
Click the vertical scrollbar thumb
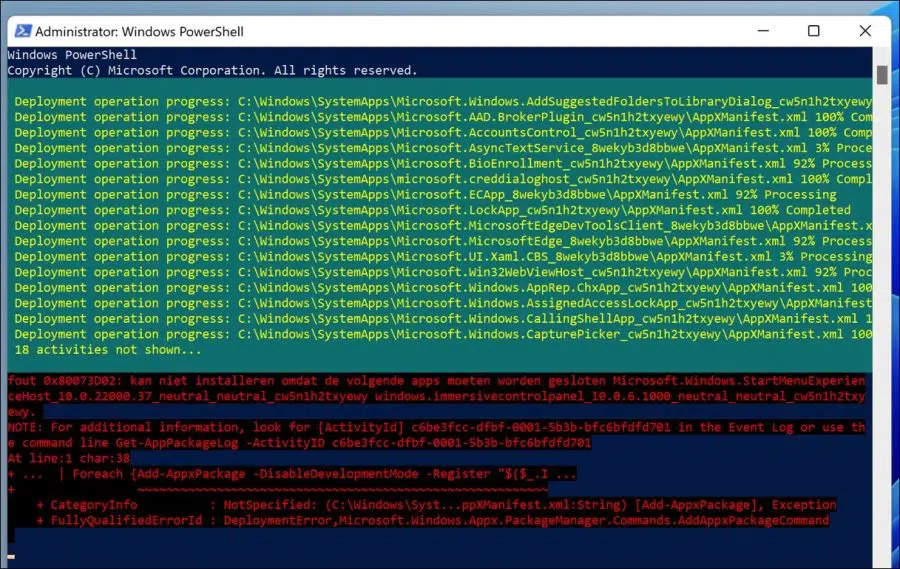882,75
